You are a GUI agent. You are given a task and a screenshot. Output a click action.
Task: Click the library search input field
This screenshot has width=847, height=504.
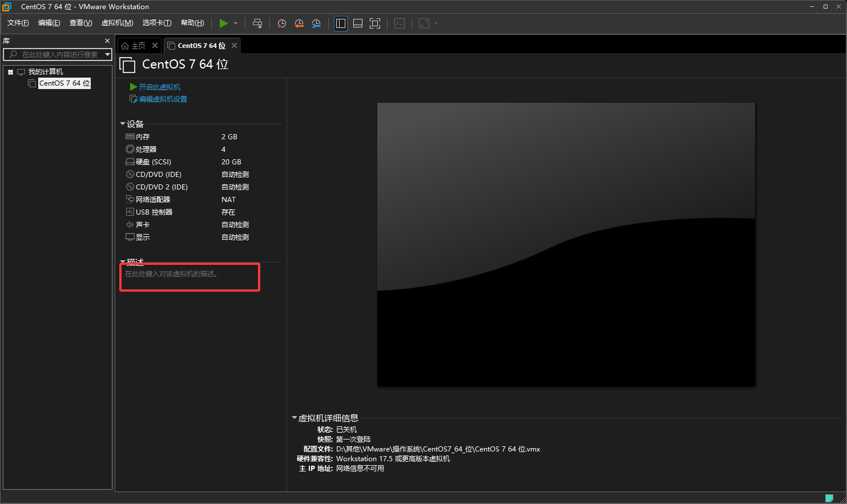(54, 54)
